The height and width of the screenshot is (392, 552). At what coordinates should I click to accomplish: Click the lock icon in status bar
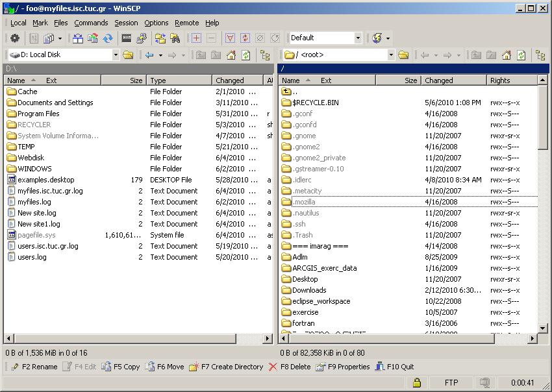pos(417,383)
